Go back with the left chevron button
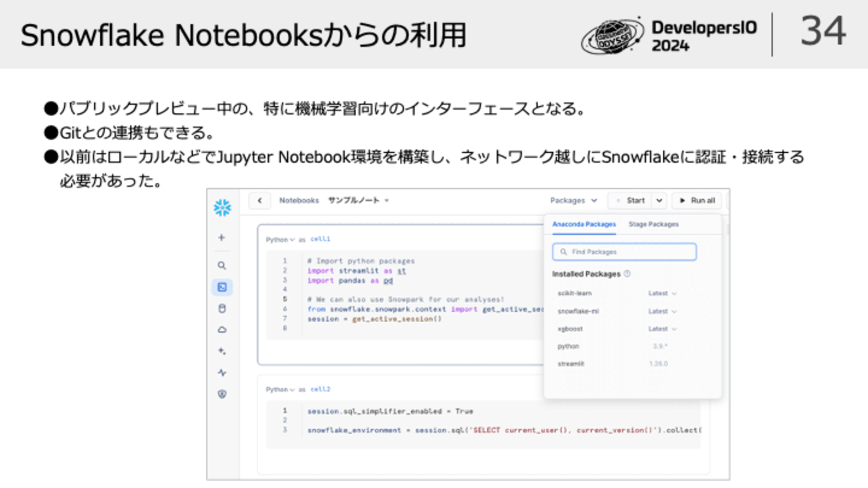 coord(260,200)
